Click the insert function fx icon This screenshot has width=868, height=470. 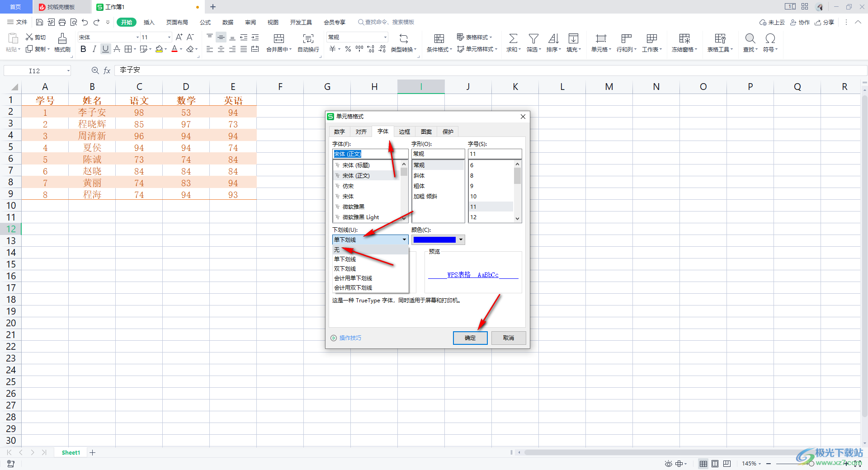click(107, 70)
